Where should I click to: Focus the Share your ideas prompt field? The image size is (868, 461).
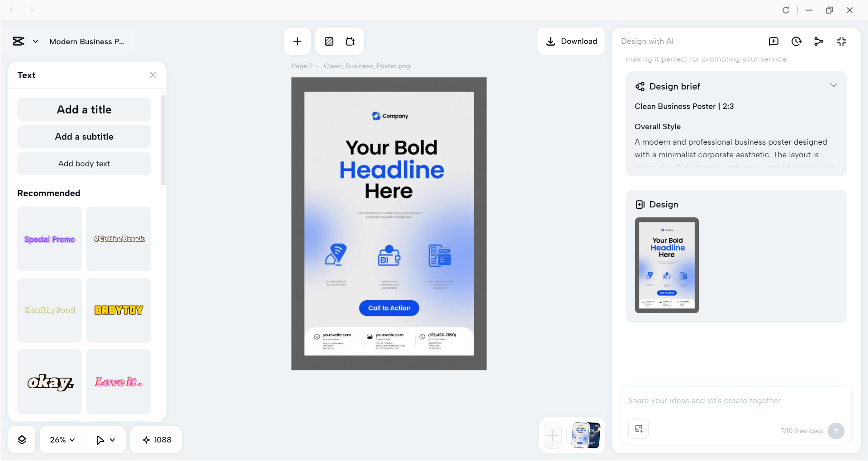[x=736, y=401]
